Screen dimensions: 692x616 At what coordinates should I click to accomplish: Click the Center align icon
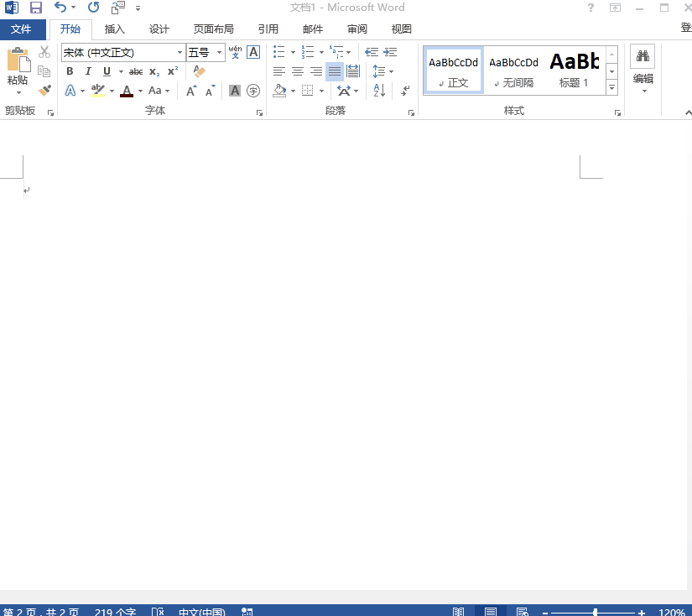pos(297,71)
